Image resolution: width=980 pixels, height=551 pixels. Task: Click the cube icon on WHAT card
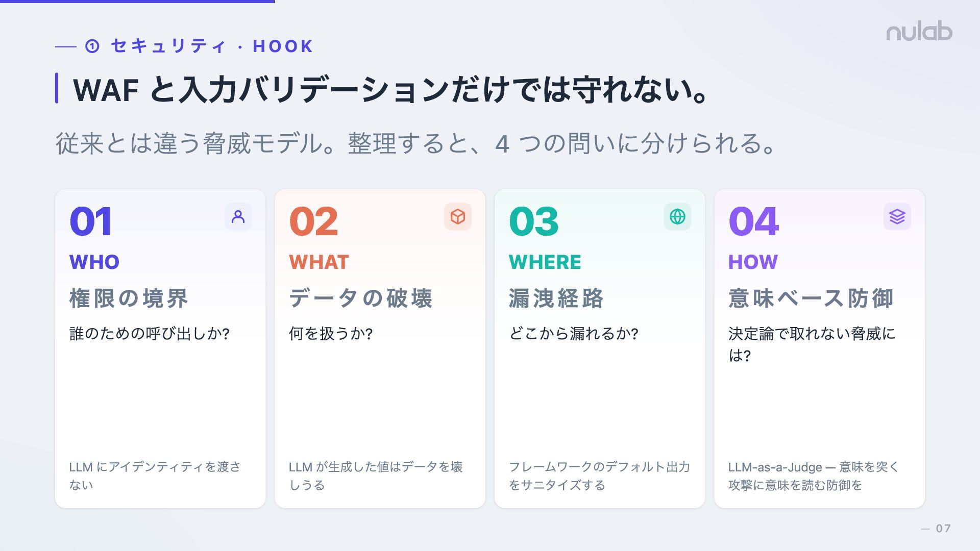[458, 217]
